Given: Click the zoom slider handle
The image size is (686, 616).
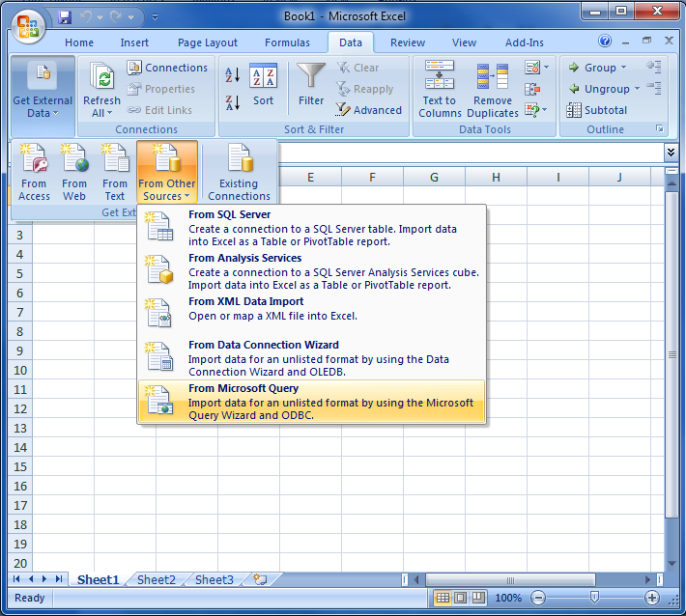Looking at the screenshot, I should click(594, 598).
